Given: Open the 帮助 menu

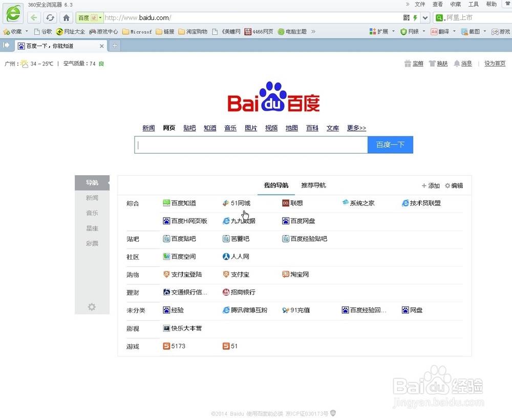Looking at the screenshot, I should pos(492,4).
